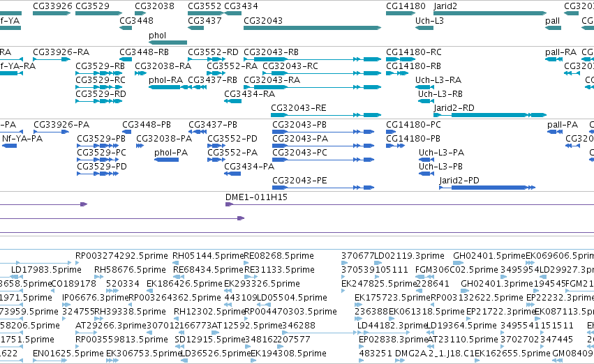Click the CG33926 gene label without suffix
This screenshot has height=364, width=594.
click(52, 6)
